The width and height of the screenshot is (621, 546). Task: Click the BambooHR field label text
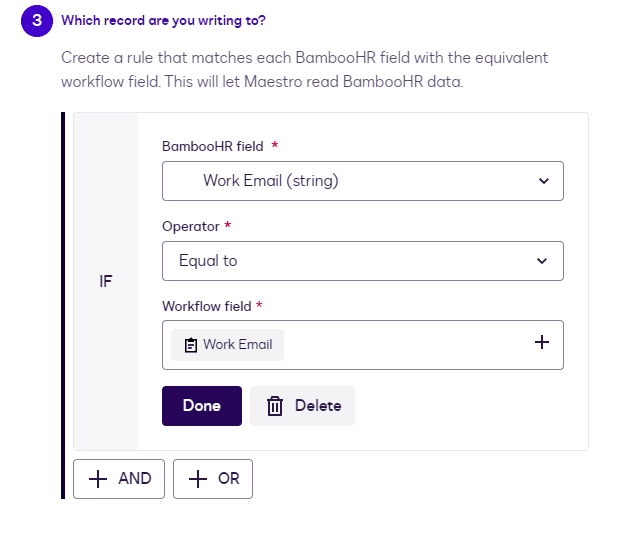tap(213, 146)
